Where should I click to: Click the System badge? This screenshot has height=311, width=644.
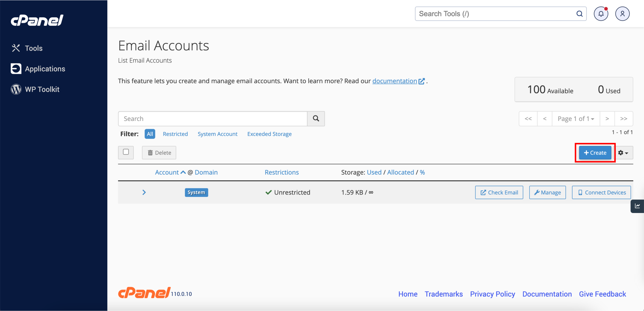click(x=196, y=192)
